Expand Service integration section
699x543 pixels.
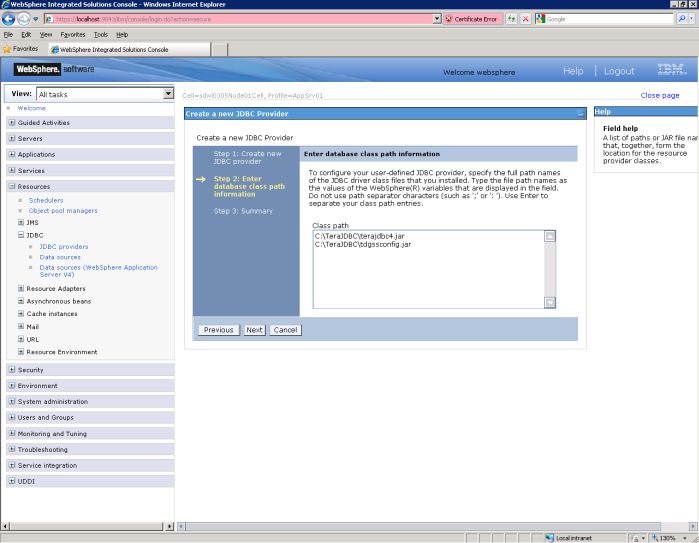pyautogui.click(x=12, y=465)
